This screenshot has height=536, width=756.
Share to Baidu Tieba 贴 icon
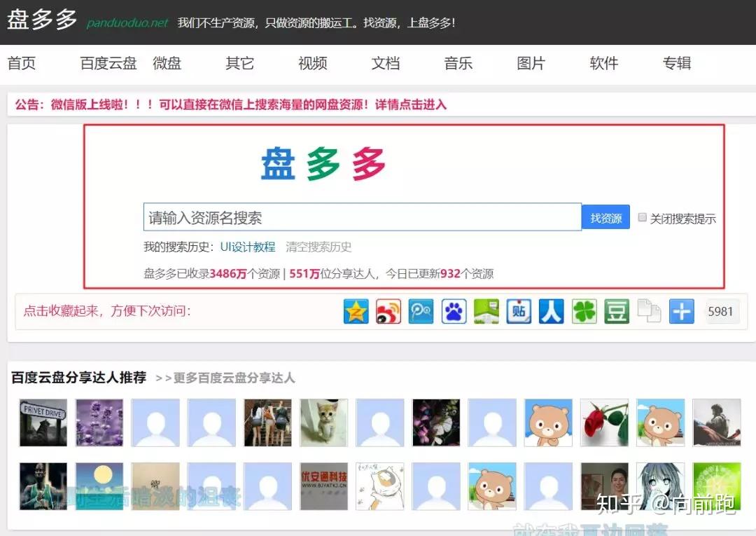click(x=519, y=311)
